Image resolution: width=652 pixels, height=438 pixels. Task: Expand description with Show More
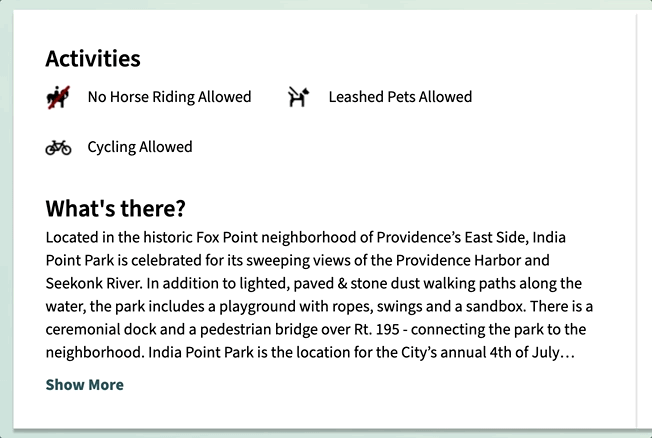click(x=85, y=385)
